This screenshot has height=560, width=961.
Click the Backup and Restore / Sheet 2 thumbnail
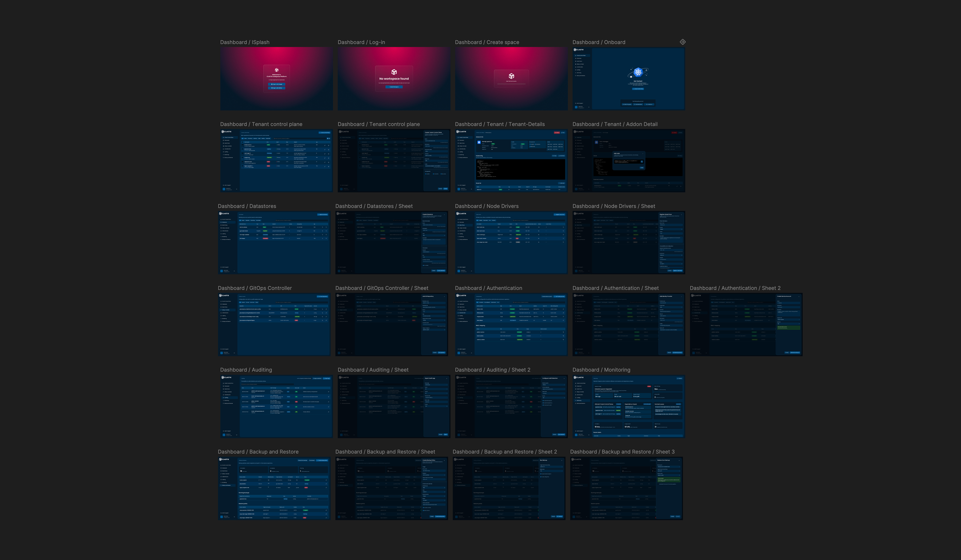coord(509,488)
